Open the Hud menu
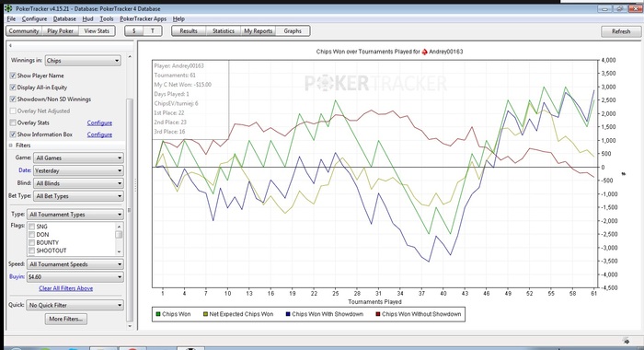644x350 pixels. 88,19
